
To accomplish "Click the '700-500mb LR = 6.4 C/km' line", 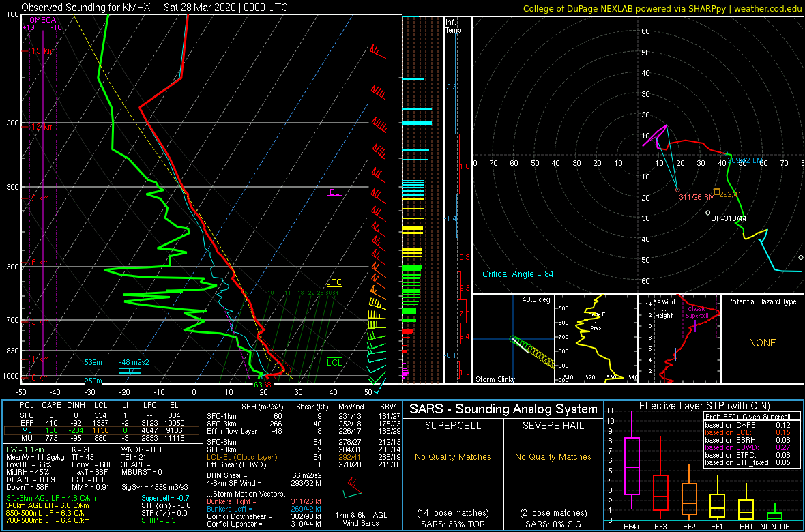I will [x=48, y=522].
